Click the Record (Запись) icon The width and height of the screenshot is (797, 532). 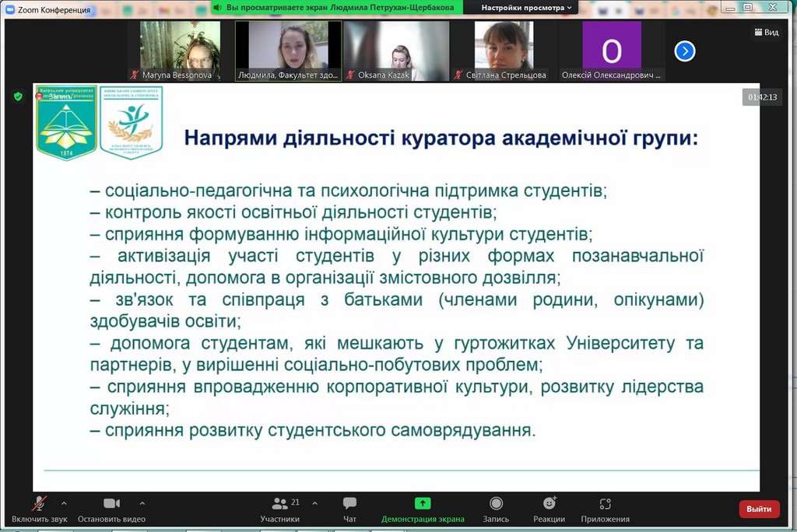pos(496,504)
